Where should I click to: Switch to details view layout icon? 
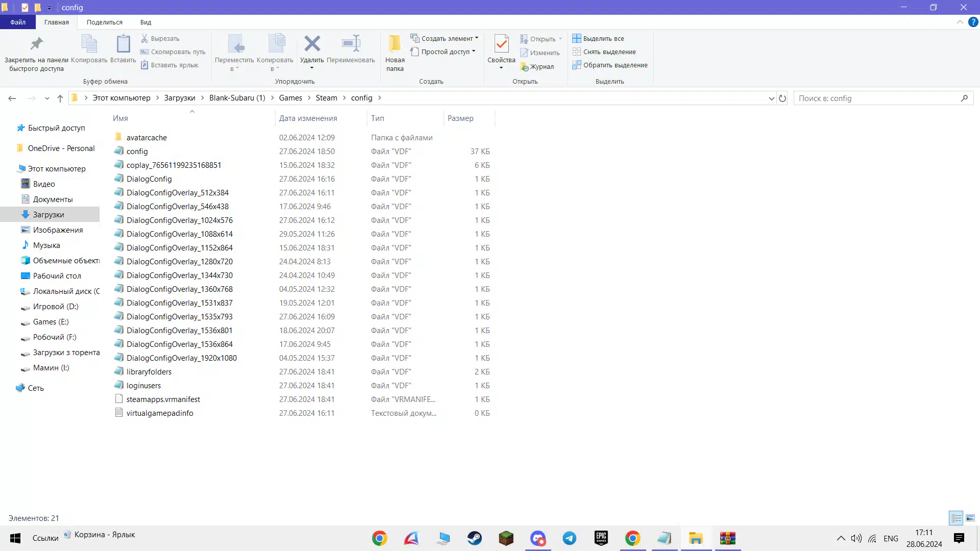click(x=956, y=518)
